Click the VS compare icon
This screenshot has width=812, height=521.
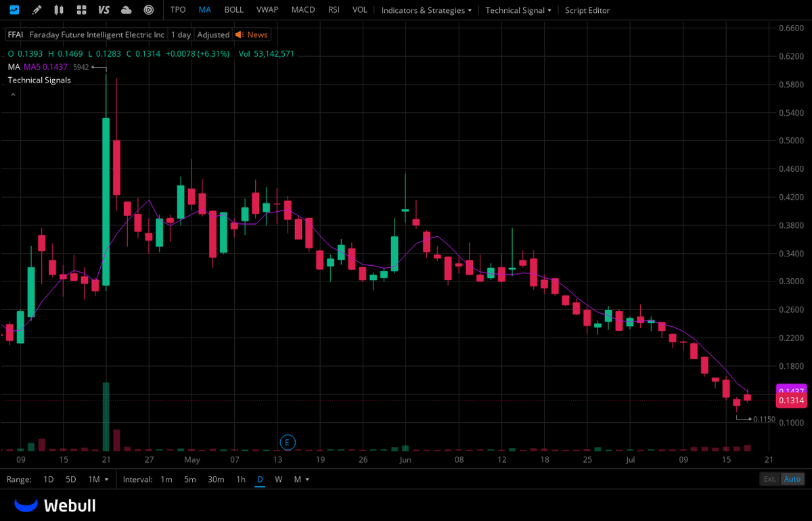coord(104,10)
